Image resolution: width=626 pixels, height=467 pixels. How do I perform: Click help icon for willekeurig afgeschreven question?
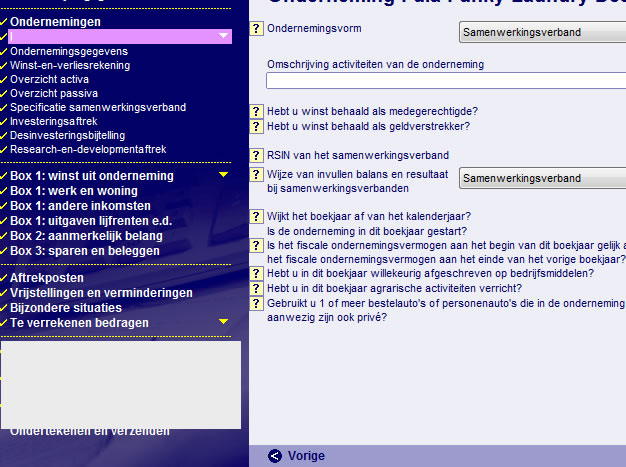(x=256, y=273)
